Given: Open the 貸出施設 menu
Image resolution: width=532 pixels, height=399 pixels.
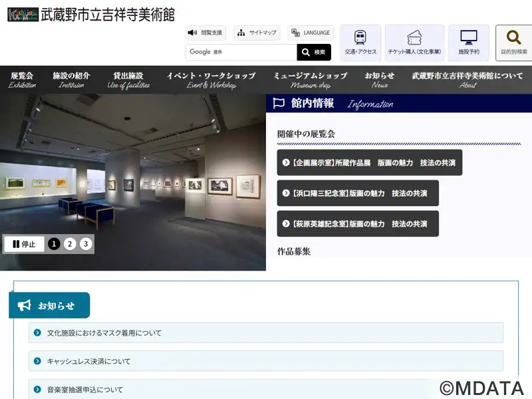Looking at the screenshot, I should pos(128,80).
